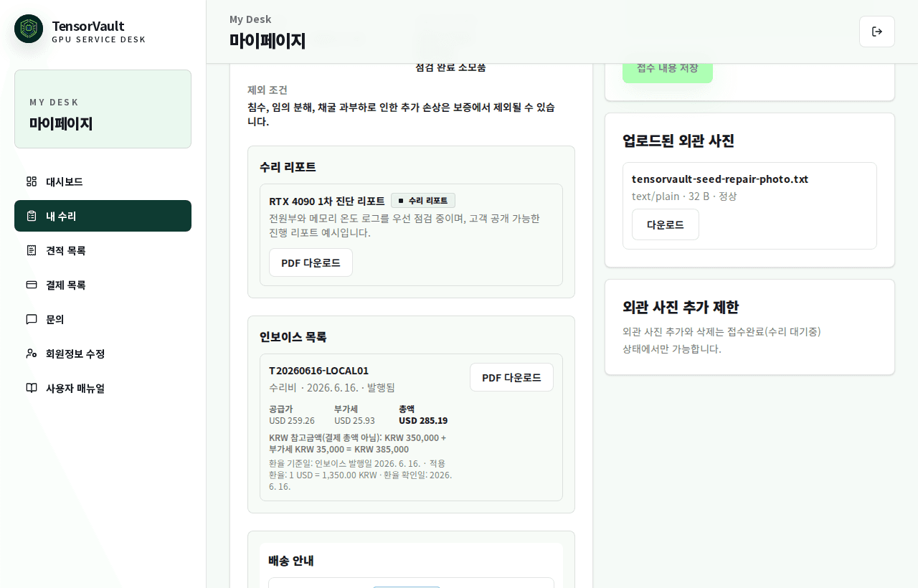
Task: Click the 업로드된 외관 사진 heading
Action: [x=678, y=141]
